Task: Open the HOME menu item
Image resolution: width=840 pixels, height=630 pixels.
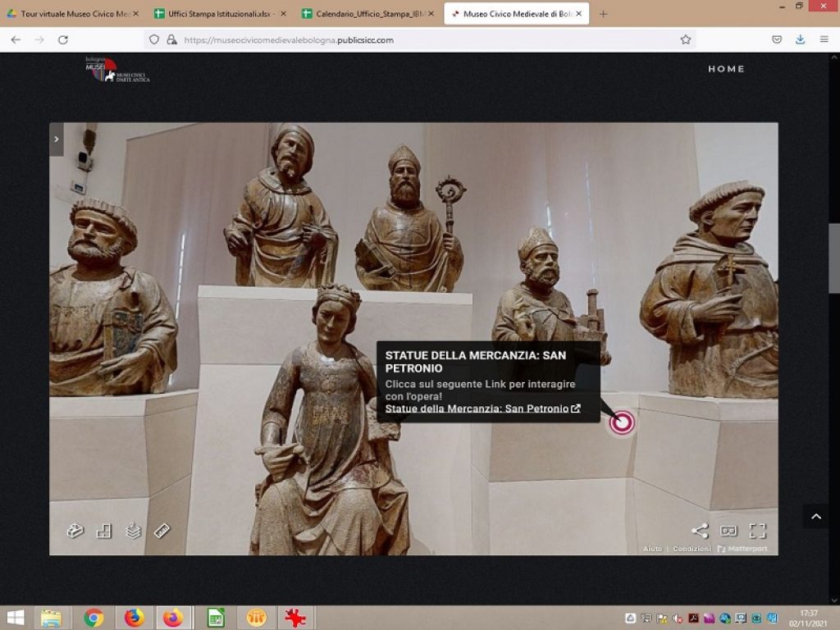Action: click(x=725, y=70)
